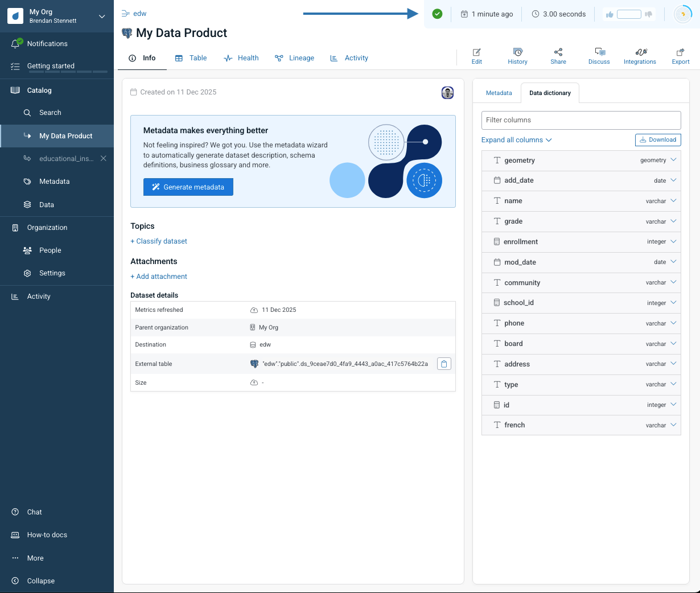This screenshot has width=700, height=593.
Task: Open the Edit toolbar icon
Action: [x=477, y=56]
